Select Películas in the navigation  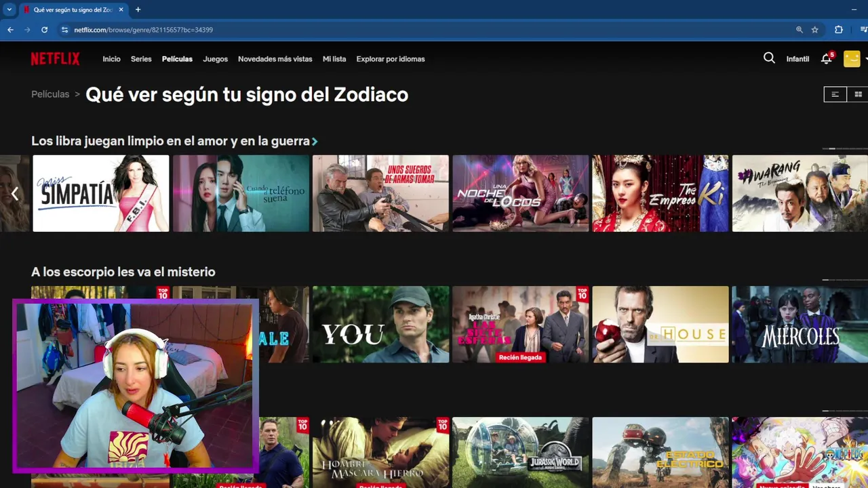tap(177, 59)
